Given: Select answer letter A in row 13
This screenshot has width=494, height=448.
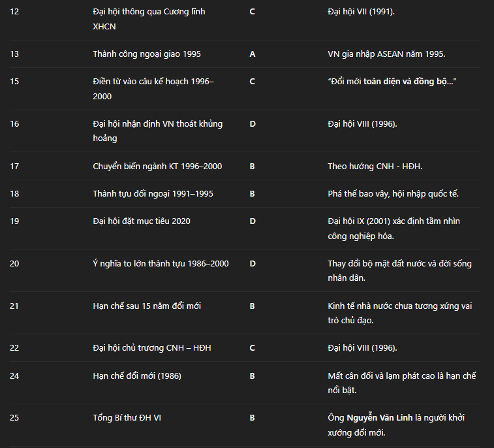Looking at the screenshot, I should (x=252, y=54).
